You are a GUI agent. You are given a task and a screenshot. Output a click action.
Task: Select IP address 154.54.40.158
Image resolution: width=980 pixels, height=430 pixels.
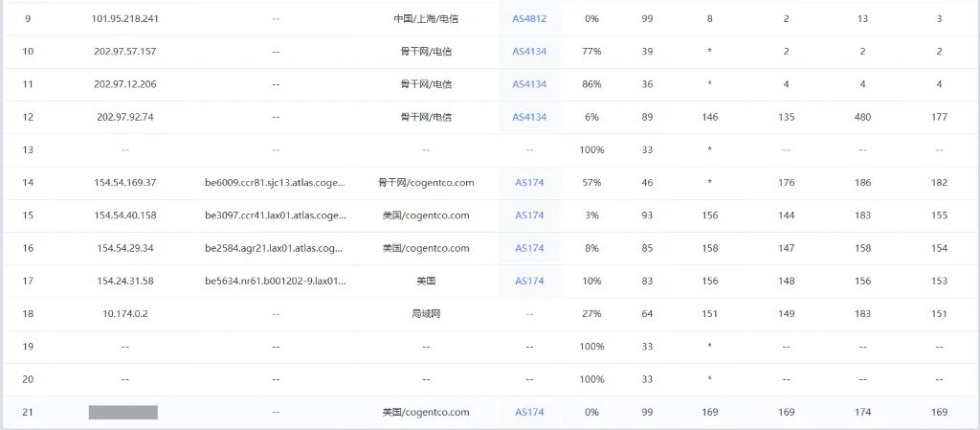coord(125,215)
